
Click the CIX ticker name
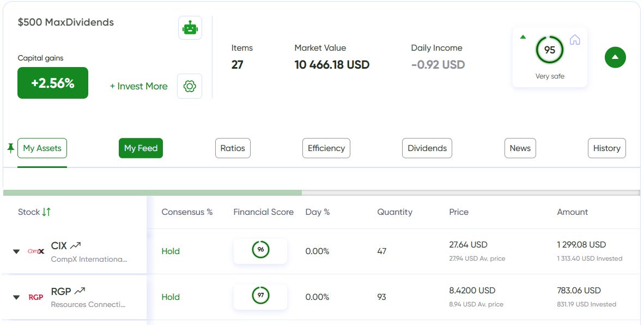(x=59, y=246)
